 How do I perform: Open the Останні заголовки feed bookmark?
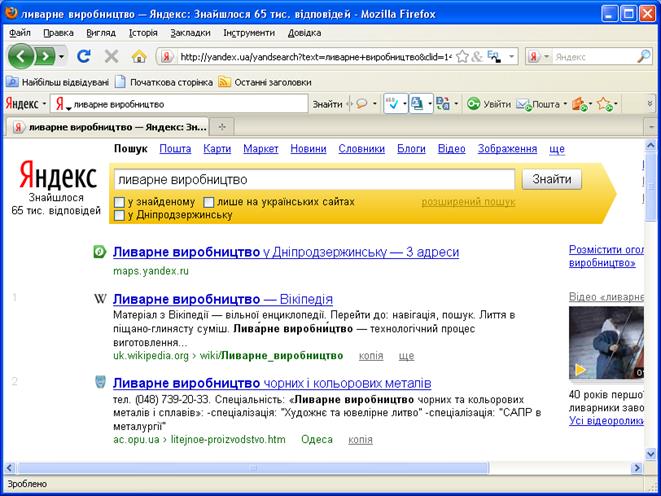point(265,82)
